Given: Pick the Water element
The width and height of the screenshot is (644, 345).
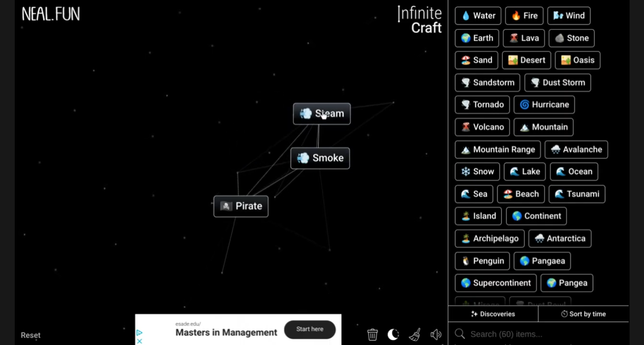Looking at the screenshot, I should pos(478,16).
